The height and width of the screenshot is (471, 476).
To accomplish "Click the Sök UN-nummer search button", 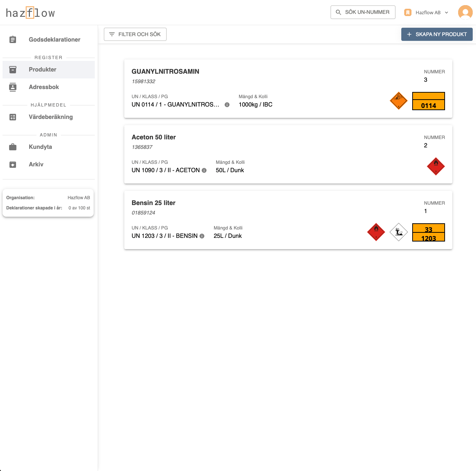I will pos(363,12).
